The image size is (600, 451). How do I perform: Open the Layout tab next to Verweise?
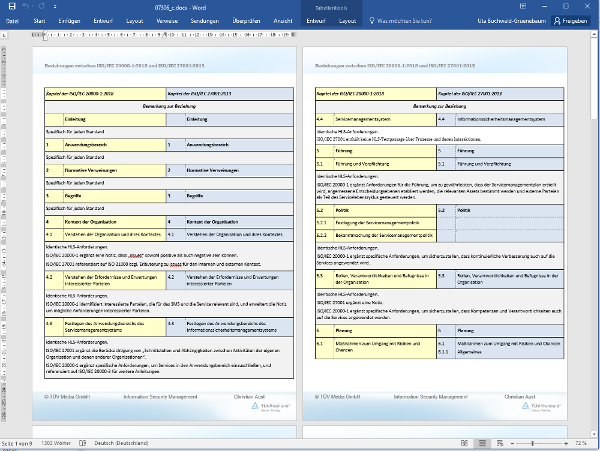point(135,21)
